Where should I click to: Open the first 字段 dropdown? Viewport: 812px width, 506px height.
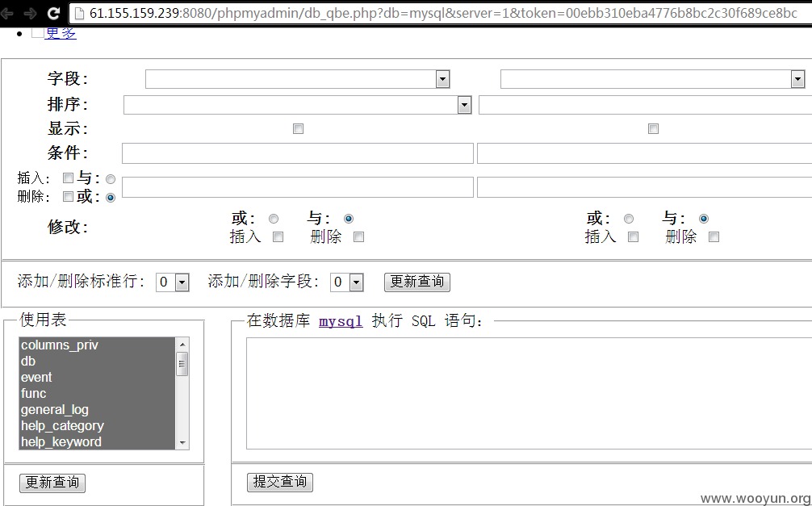pyautogui.click(x=297, y=79)
